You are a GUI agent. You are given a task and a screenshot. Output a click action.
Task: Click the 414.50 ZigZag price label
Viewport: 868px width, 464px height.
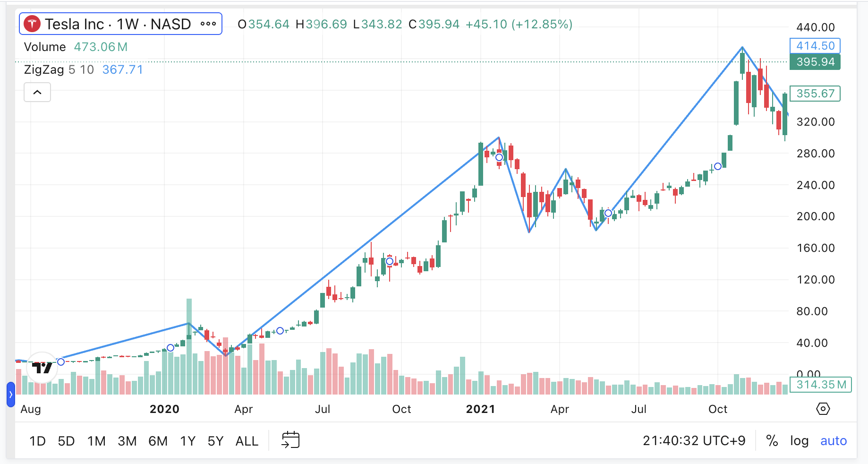tap(815, 46)
